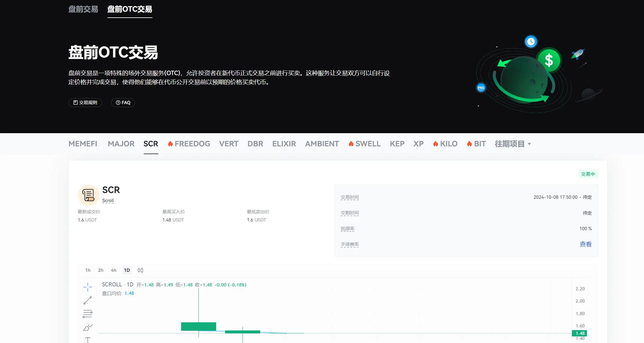
Task: Select the 盘前OTC交易 tab
Action: 130,9
